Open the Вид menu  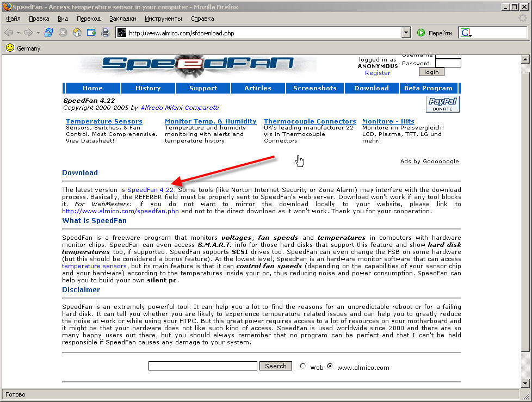pos(63,18)
